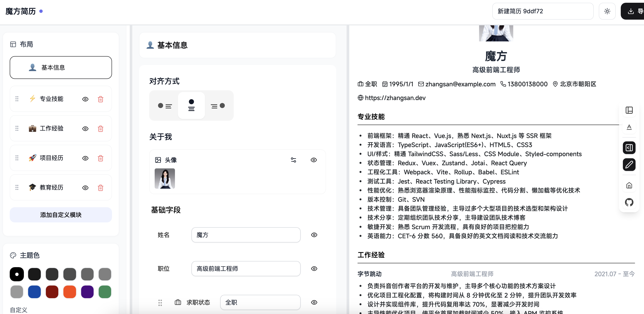Image resolution: width=644 pixels, height=314 pixels.
Task: Edit the 职位 input field
Action: click(x=246, y=269)
